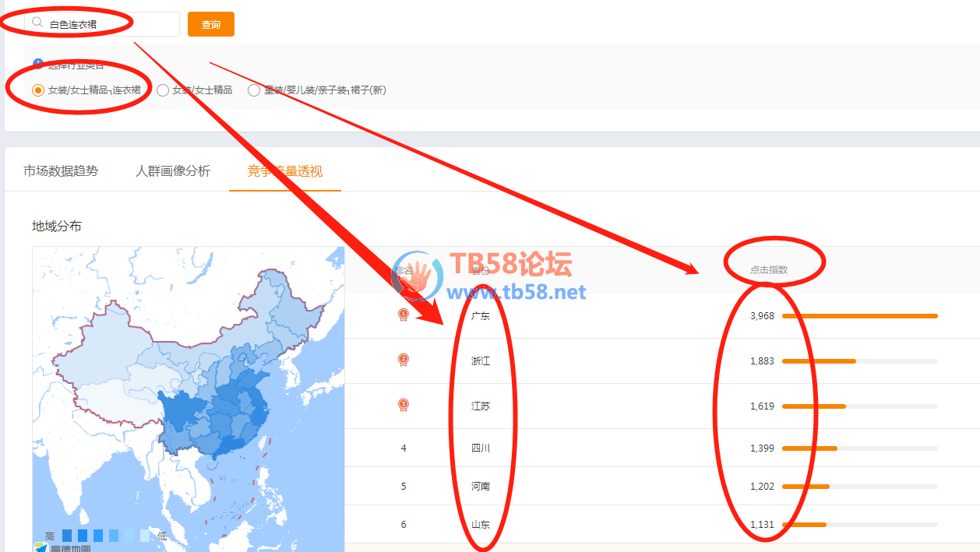Choose the 童装/婴儿装/亲子装┐裙子(新) radio option

click(x=254, y=90)
